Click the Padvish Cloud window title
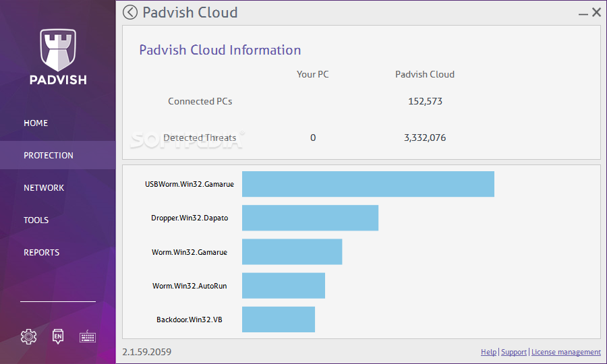This screenshot has width=607, height=364. point(190,12)
